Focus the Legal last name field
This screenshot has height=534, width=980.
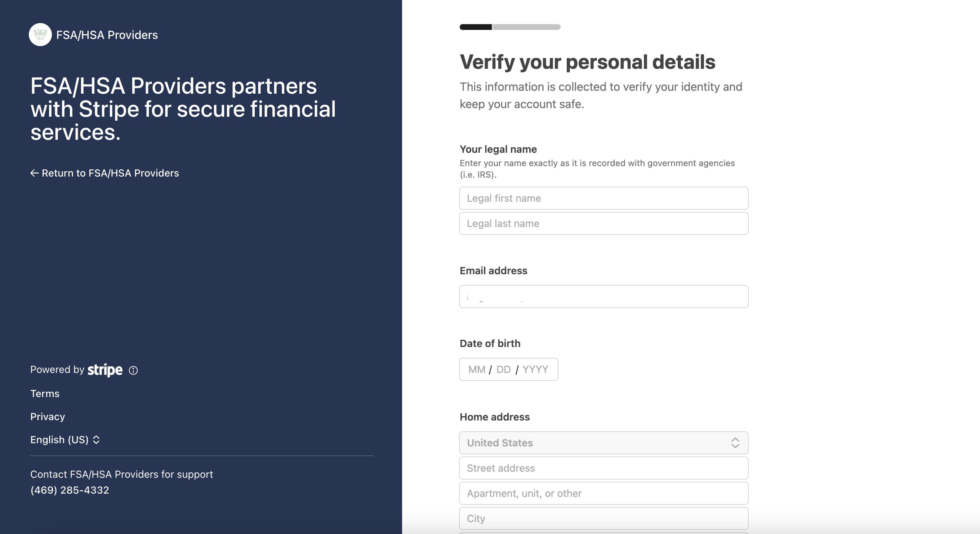(604, 224)
